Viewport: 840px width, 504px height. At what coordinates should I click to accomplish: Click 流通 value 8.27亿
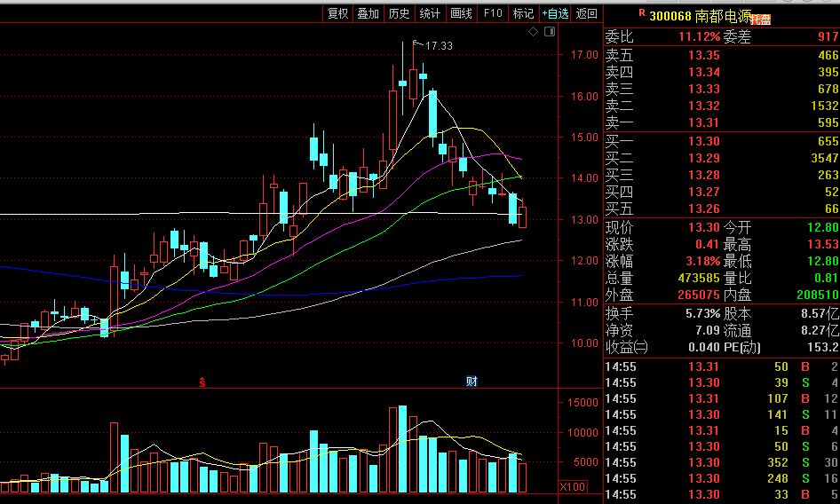pyautogui.click(x=820, y=330)
